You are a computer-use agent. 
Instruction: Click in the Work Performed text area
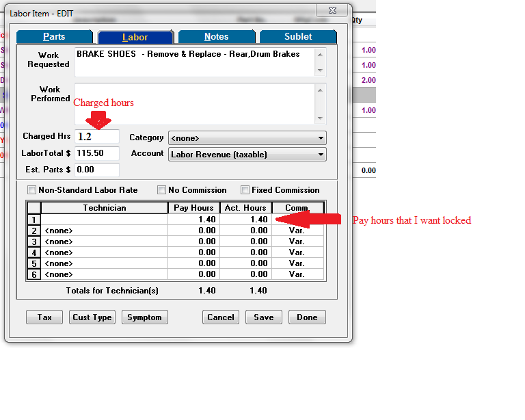[x=195, y=104]
